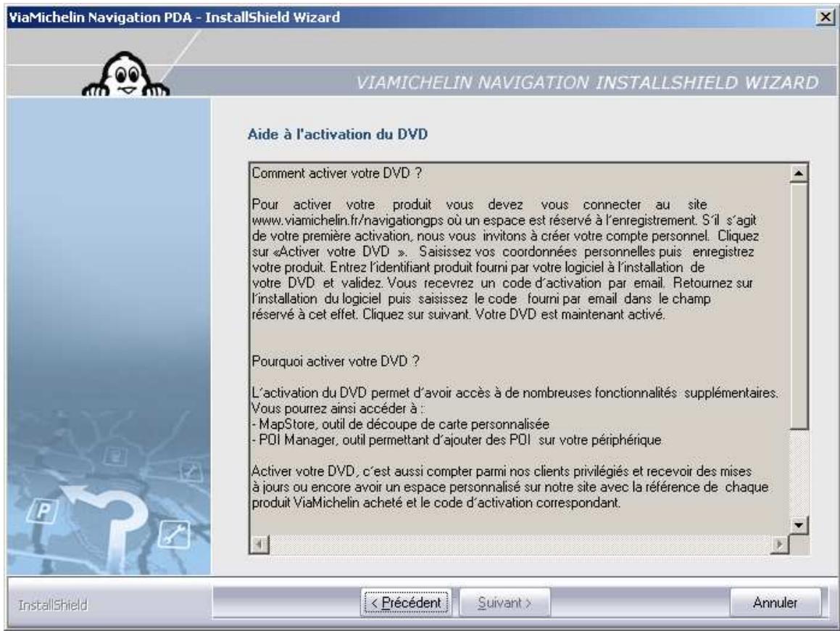Click the Michelin Bibendum mascot logo
The image size is (840, 631).
click(126, 75)
